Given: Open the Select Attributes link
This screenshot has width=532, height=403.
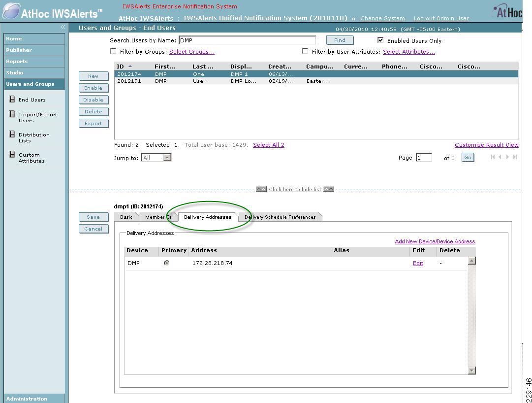Looking at the screenshot, I should point(409,52).
